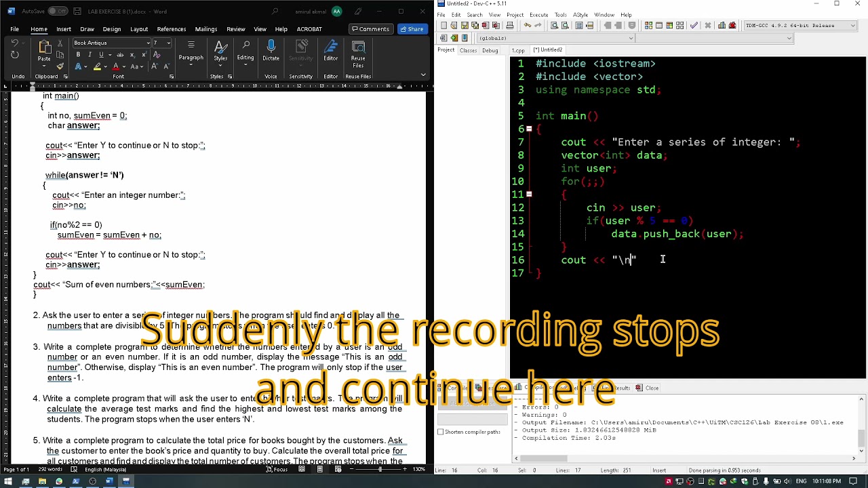Adjust the Word zoom slider in status bar
This screenshot has height=488, width=868.
pyautogui.click(x=380, y=469)
